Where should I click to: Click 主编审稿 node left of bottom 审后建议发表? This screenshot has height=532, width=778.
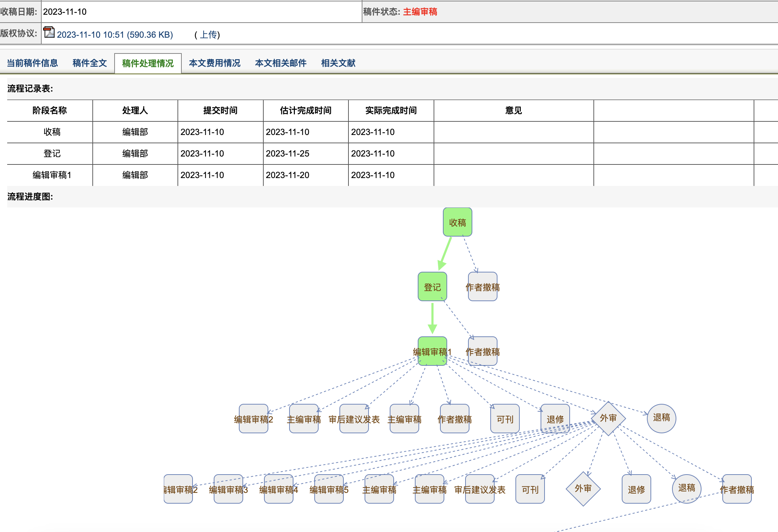point(429,489)
